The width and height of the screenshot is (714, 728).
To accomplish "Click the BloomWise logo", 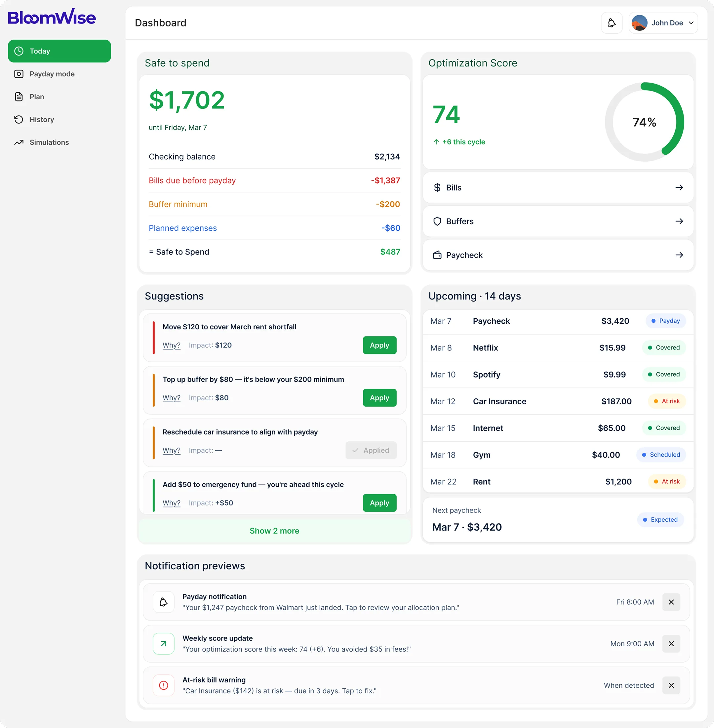I will pos(52,17).
